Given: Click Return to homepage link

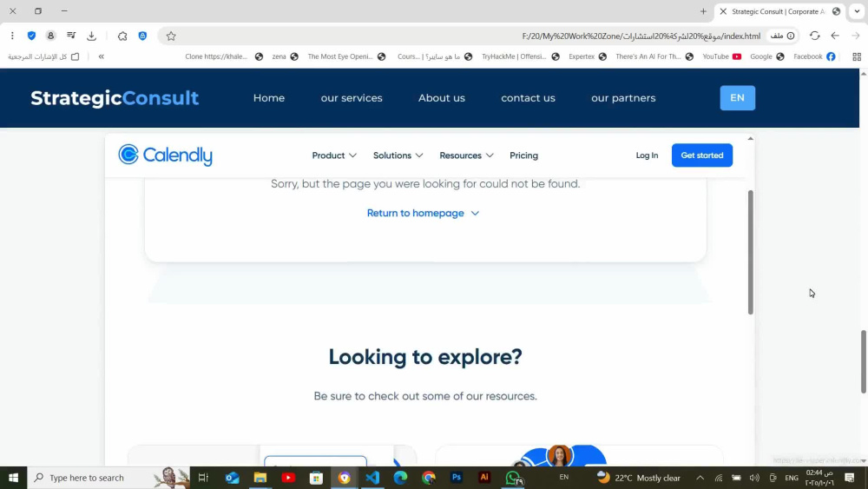Looking at the screenshot, I should 423,213.
